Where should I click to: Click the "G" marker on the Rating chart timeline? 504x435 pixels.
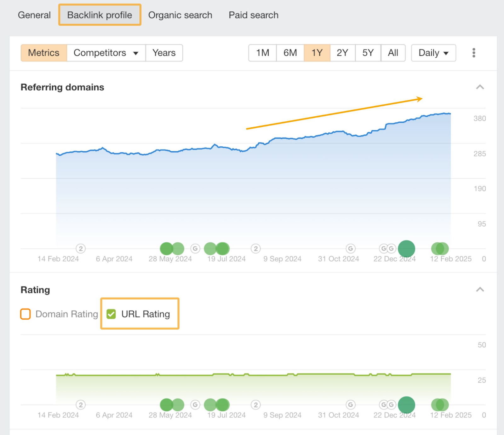coord(350,404)
